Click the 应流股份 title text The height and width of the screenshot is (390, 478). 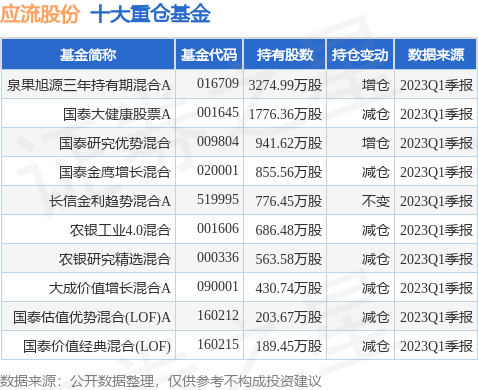point(40,14)
